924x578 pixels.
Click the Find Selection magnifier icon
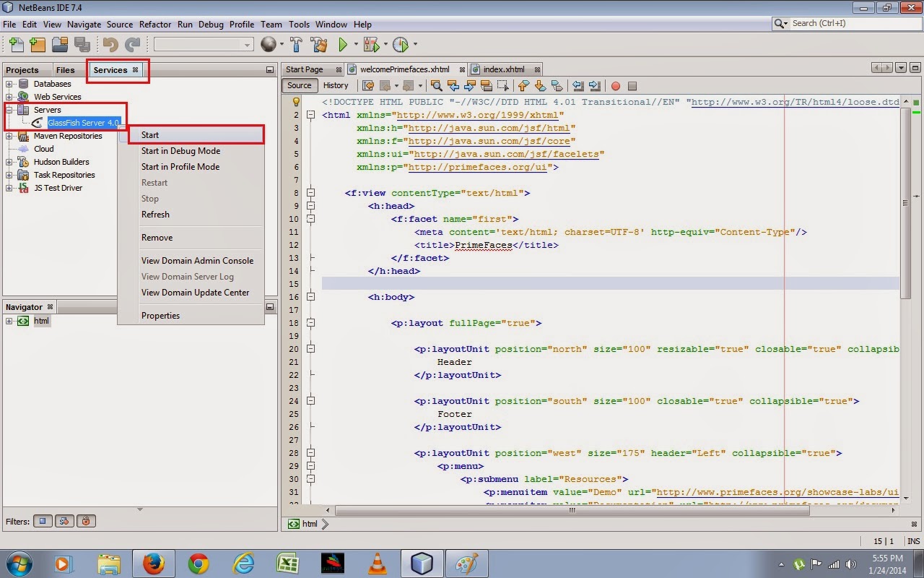436,85
